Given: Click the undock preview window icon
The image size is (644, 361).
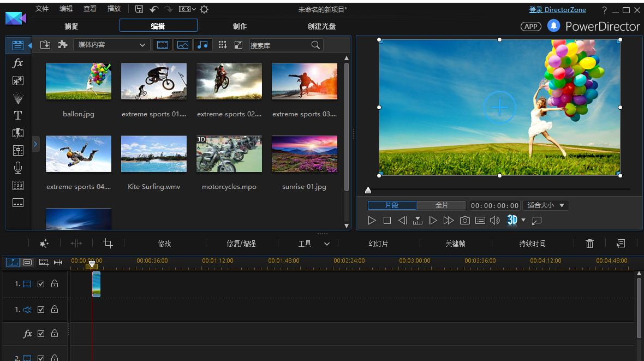Looking at the screenshot, I should click(x=537, y=221).
